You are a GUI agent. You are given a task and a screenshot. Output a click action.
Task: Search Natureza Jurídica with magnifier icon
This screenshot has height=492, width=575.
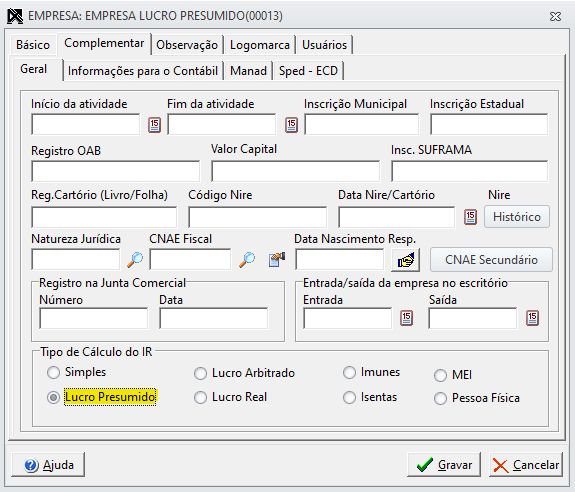pyautogui.click(x=135, y=260)
